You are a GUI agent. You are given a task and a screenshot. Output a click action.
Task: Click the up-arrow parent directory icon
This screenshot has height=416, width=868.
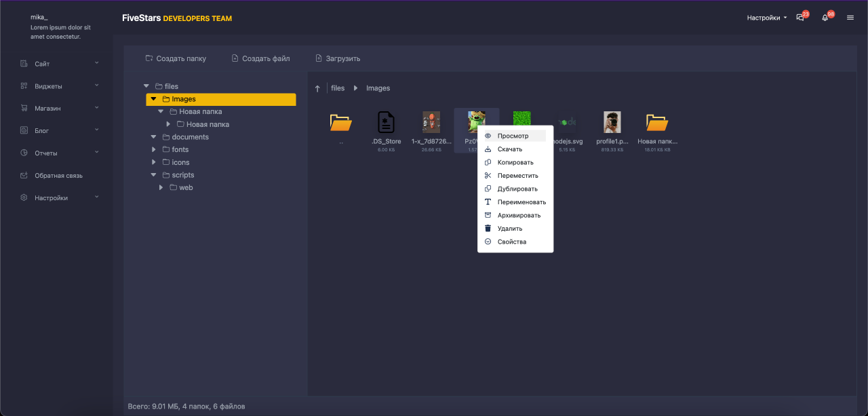317,88
